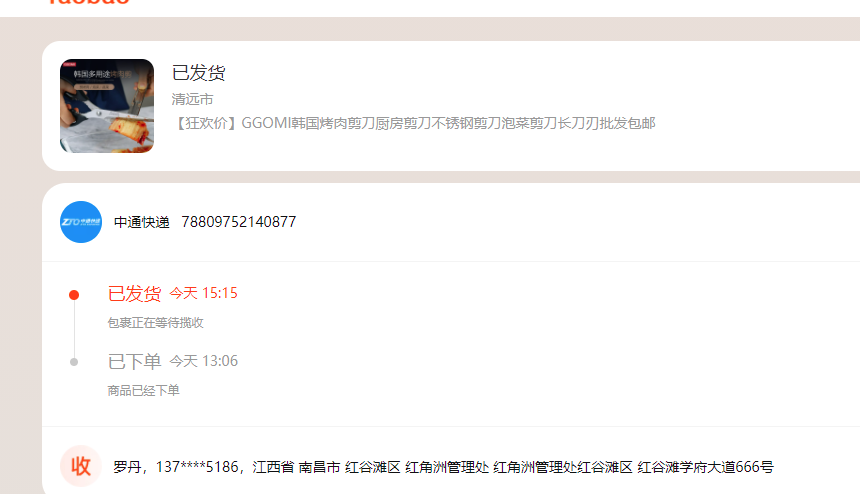Click 包裹正在等待揽收 status description

155,323
